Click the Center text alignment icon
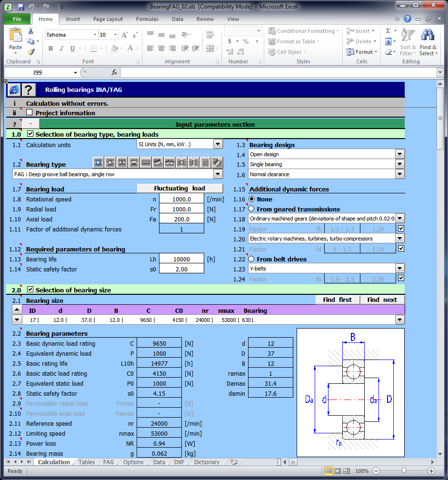Viewport: 448px width, 480px height. (x=161, y=49)
